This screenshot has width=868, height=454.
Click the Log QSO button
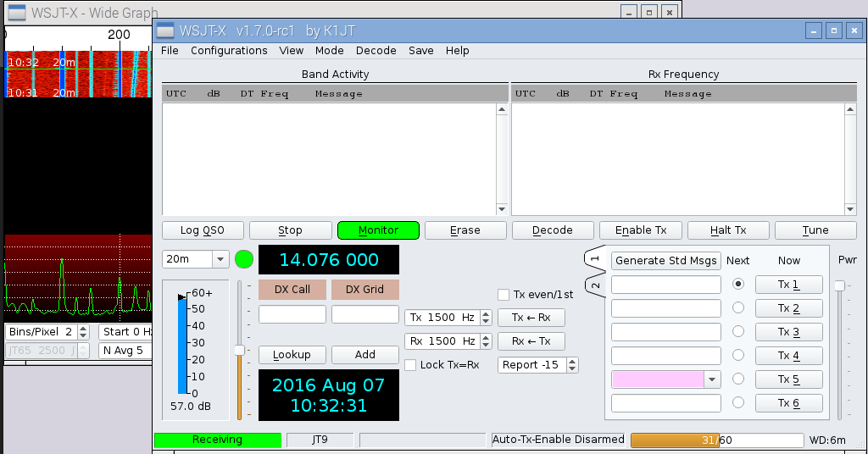pyautogui.click(x=203, y=230)
